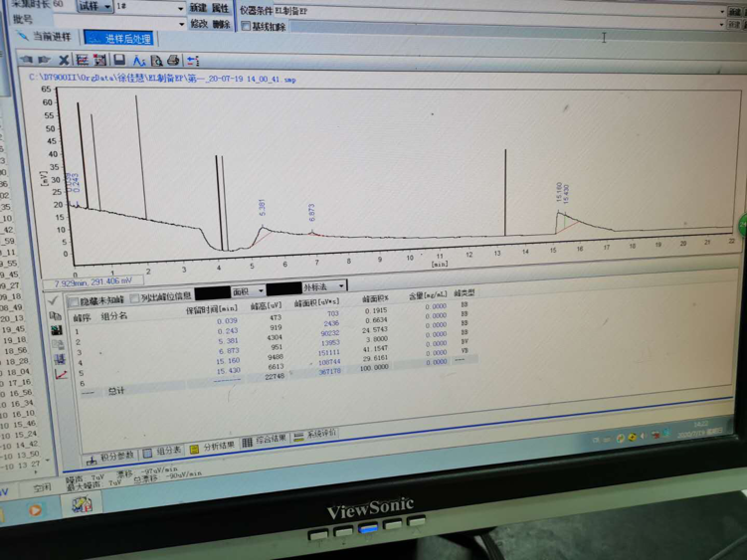Screen dimensions: 747x560
Task: Open the 积分参数 tab at the bottom
Action: click(x=111, y=457)
